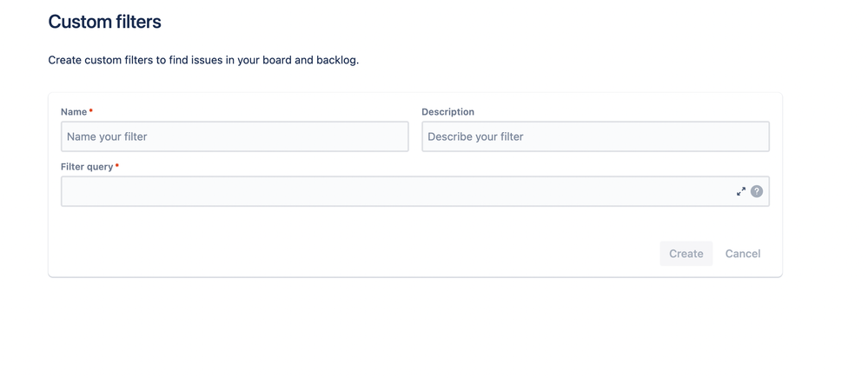Click the red asterisk beside Name label
868x378 pixels.
click(x=90, y=110)
